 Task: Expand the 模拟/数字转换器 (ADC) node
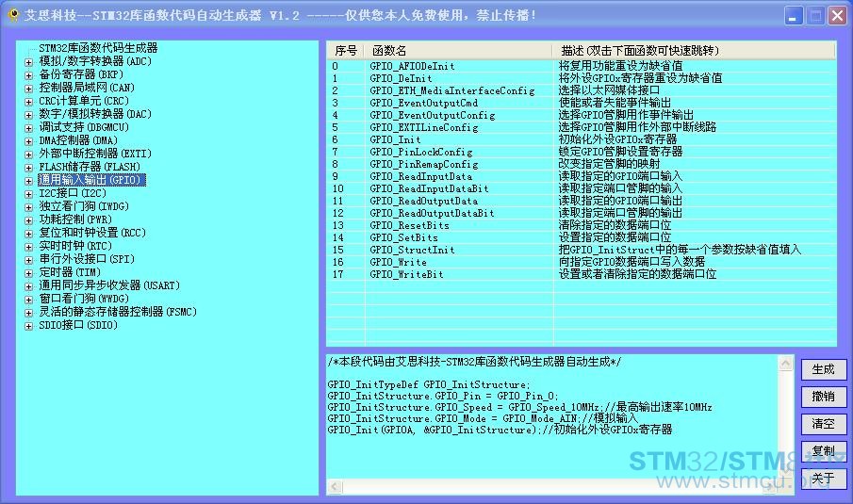[x=29, y=62]
